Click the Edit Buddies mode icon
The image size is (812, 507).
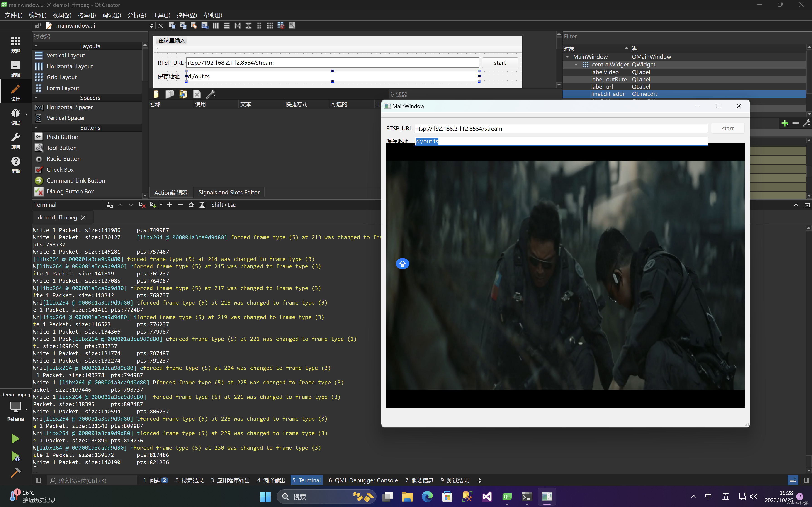pos(194,25)
